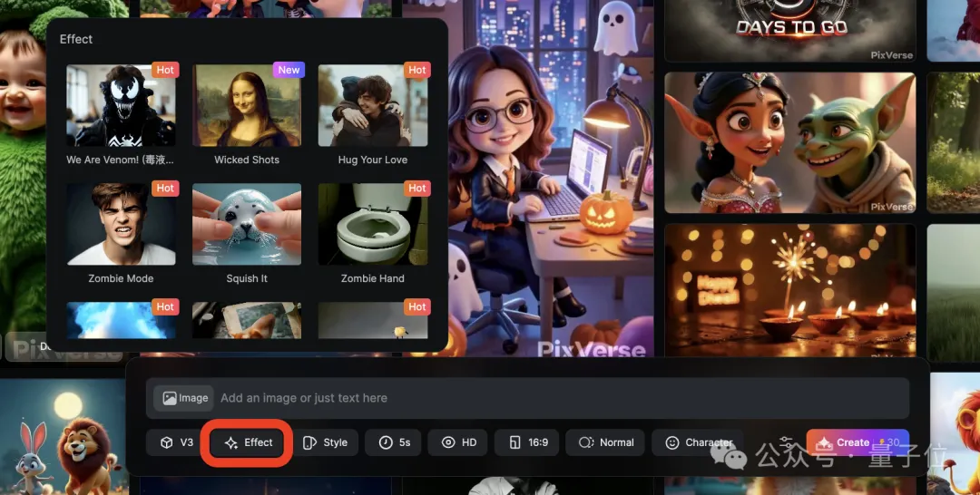Click the 'Zombie Mode' effect label

coord(122,278)
